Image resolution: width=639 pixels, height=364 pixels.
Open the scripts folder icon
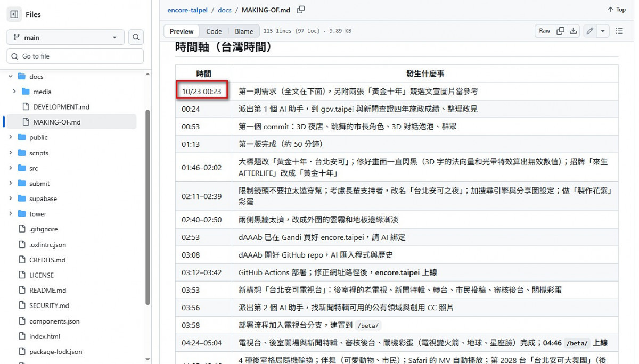[x=22, y=153]
